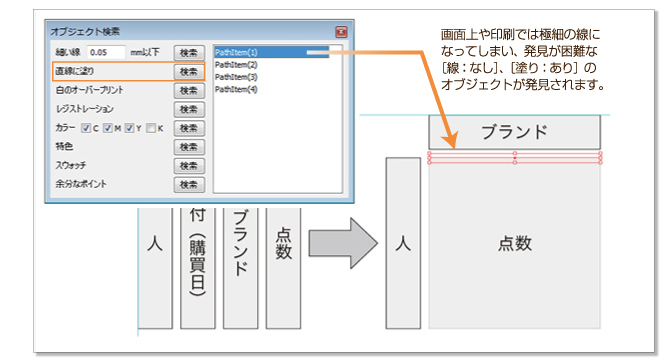Select the 付(購買日) vertical box
668x364 pixels.
(x=198, y=268)
